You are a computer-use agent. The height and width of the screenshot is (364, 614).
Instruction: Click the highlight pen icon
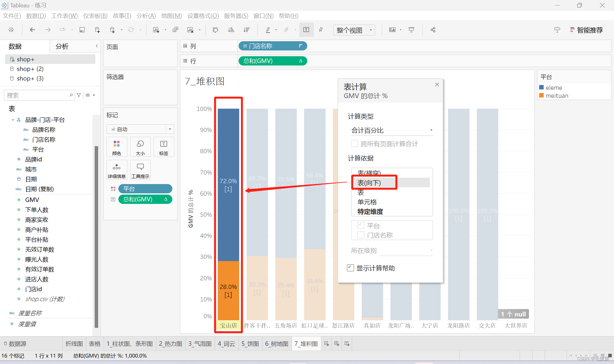click(268, 30)
